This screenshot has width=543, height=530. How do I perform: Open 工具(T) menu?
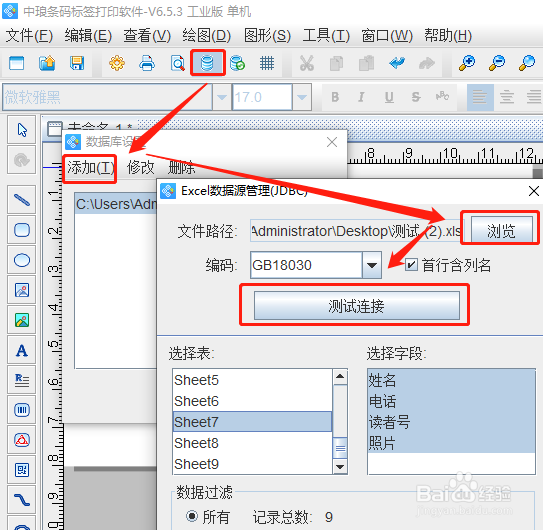pos(326,36)
